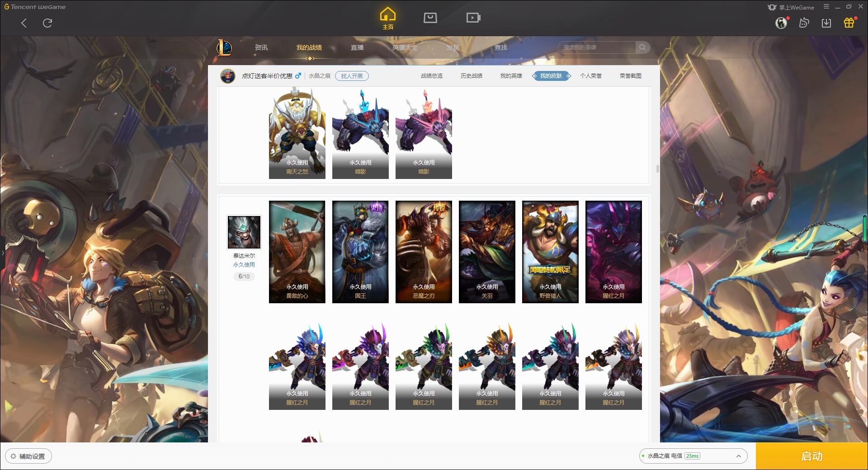Open the 勇敢的心 skin card
The height and width of the screenshot is (470, 868).
tap(297, 252)
